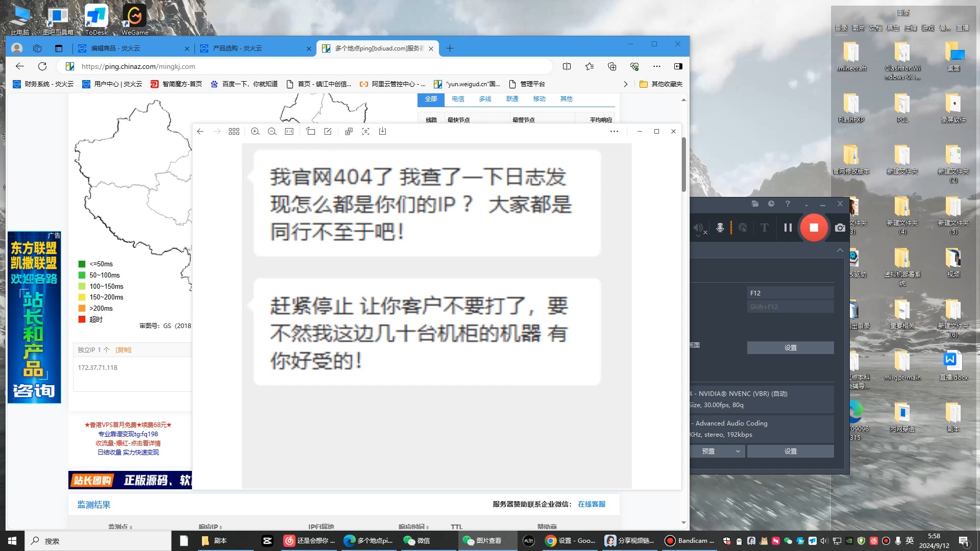Open the Windows Start menu
Viewport: 980px width, 551px height.
12,541
